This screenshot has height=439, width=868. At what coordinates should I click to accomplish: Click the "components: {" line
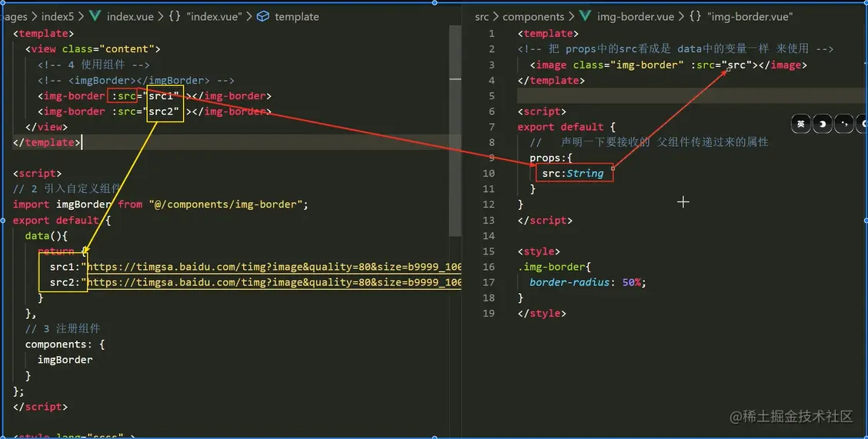pyautogui.click(x=65, y=344)
